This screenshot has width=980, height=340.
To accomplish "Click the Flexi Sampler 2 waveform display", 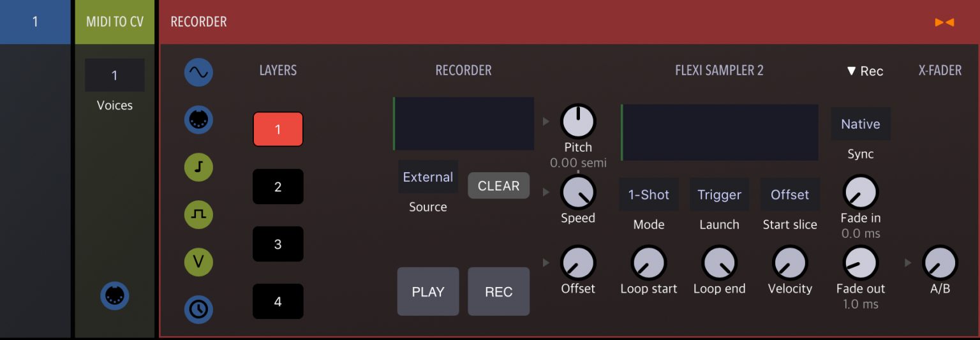I will (x=720, y=133).
